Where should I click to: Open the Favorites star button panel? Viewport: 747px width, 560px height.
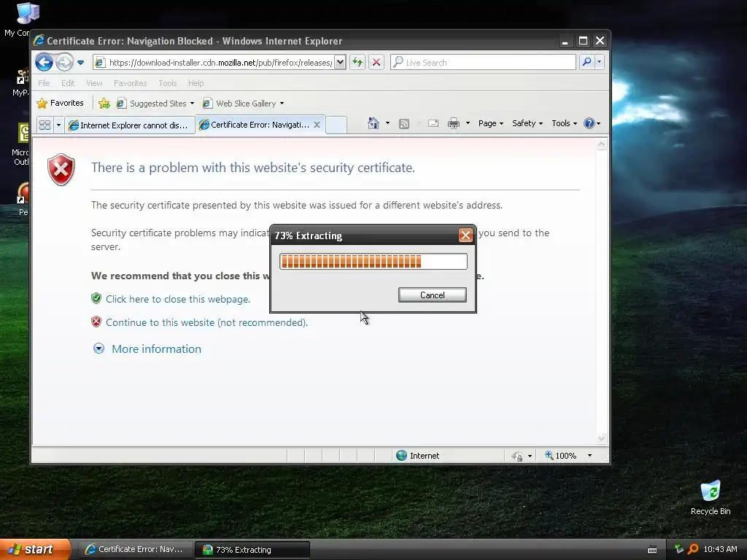pyautogui.click(x=60, y=103)
